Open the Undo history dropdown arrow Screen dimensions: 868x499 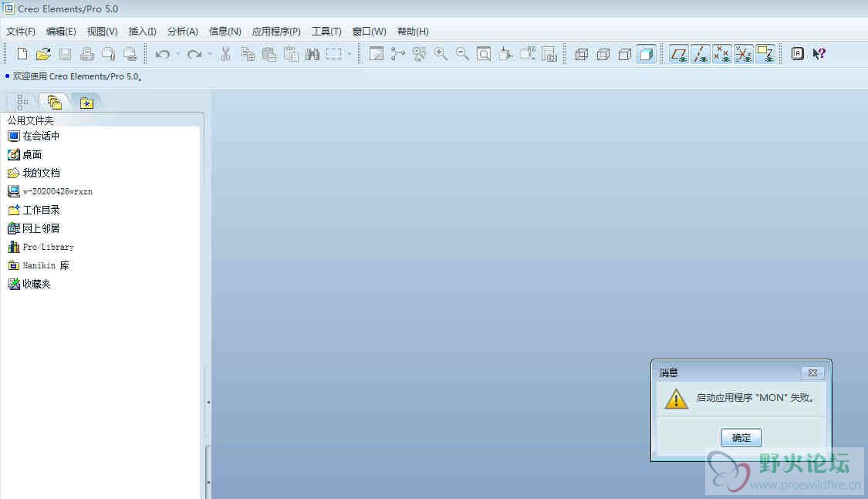(x=178, y=54)
